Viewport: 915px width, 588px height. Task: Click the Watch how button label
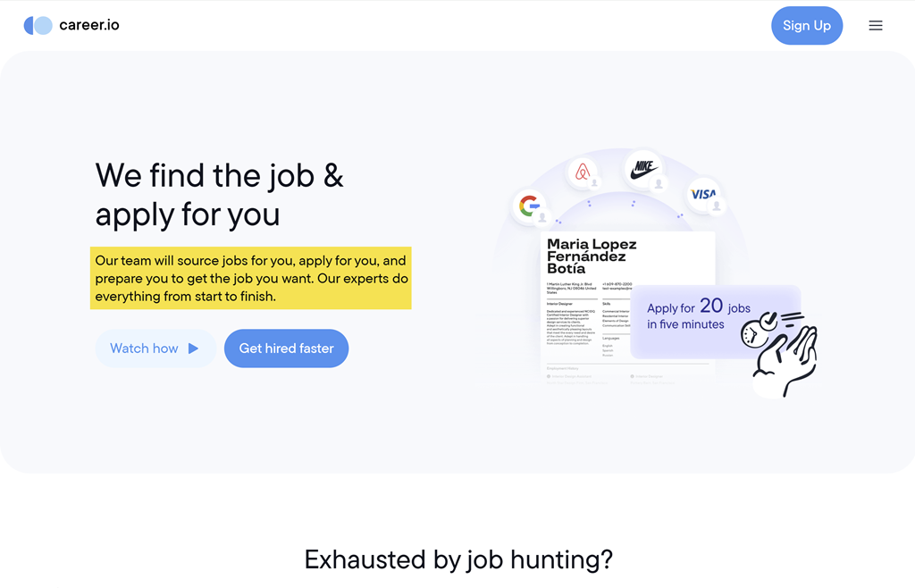point(144,349)
